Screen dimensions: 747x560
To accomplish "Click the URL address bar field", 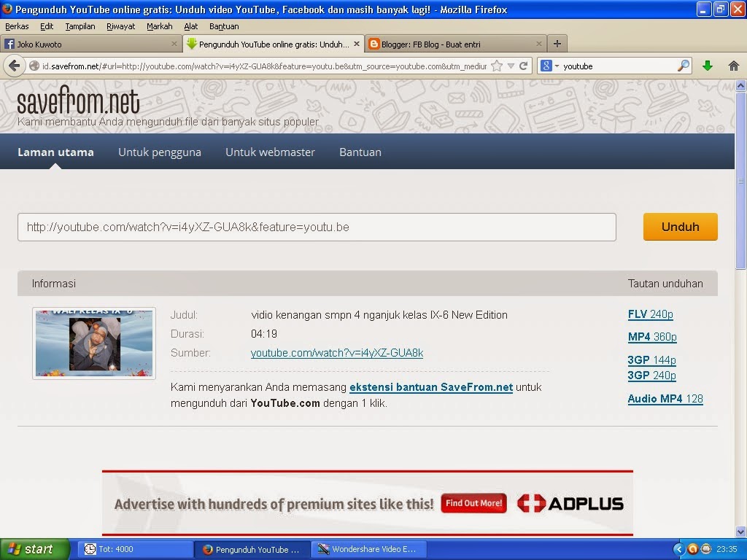I will coord(264,66).
